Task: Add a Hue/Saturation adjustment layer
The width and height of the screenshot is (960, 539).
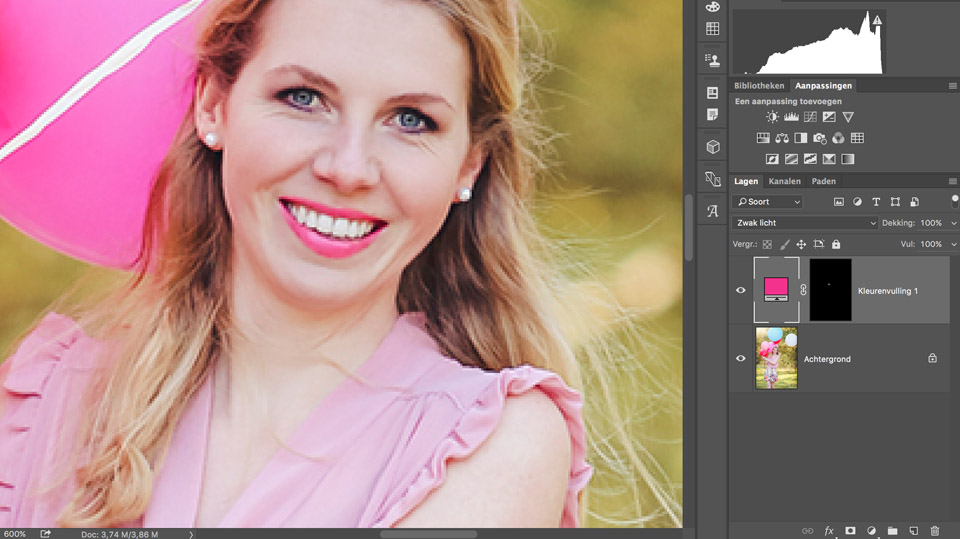Action: [763, 138]
